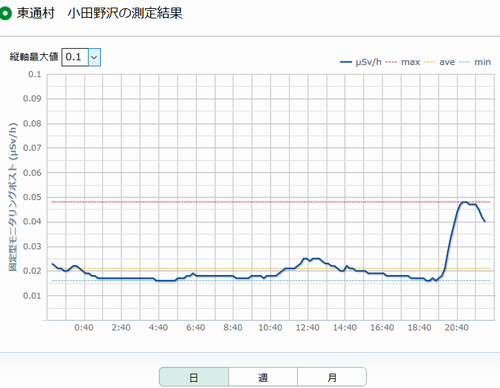The height and width of the screenshot is (388, 500).
Task: Click the 12:40 x-axis time label
Action: pos(308,328)
